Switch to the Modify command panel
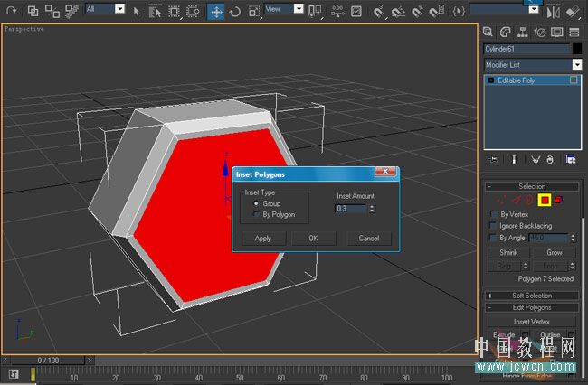This screenshot has height=385, width=588. [x=505, y=33]
